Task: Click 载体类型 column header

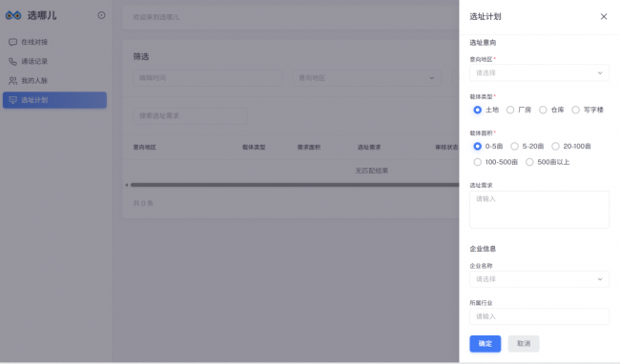Action: pyautogui.click(x=254, y=148)
